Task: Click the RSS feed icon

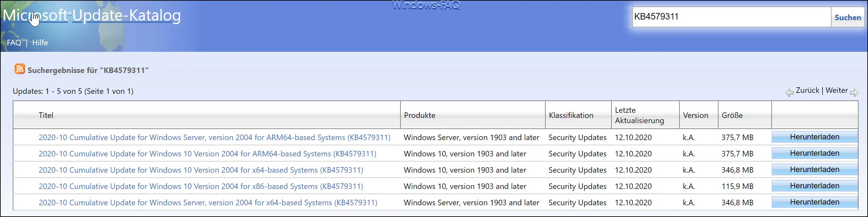Action: click(20, 69)
